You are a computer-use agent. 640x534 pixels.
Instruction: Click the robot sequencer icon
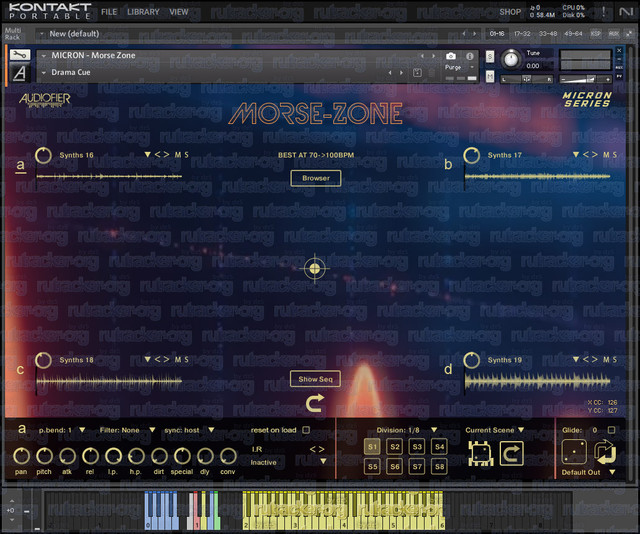pyautogui.click(x=480, y=454)
